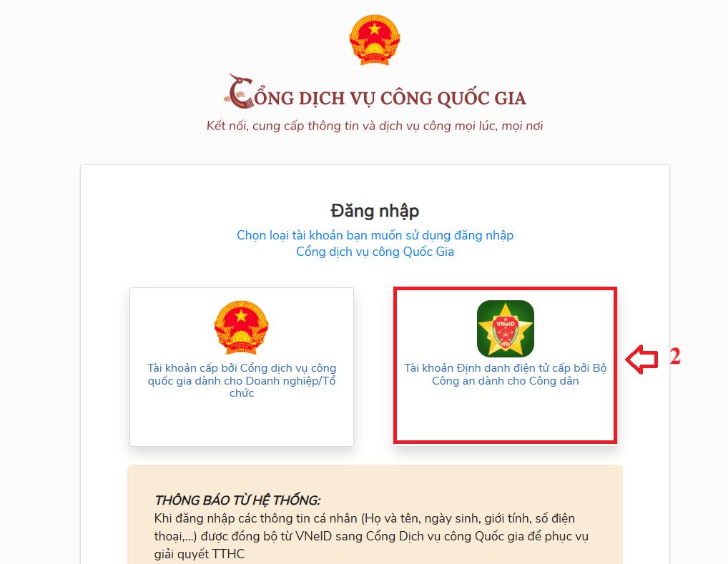Screen dimensions: 728x564
Task: Select the Doanh nghiệp/Tổ chức account card
Action: click(x=242, y=367)
